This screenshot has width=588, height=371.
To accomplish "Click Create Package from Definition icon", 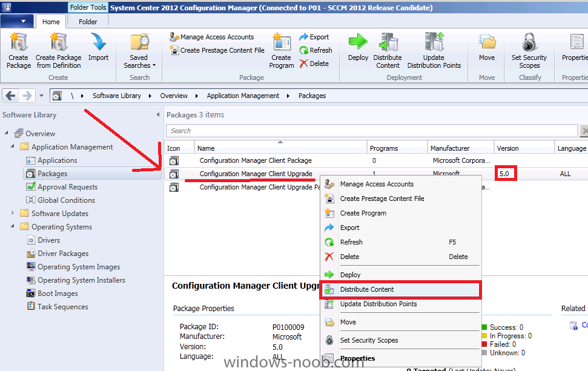I will click(59, 42).
